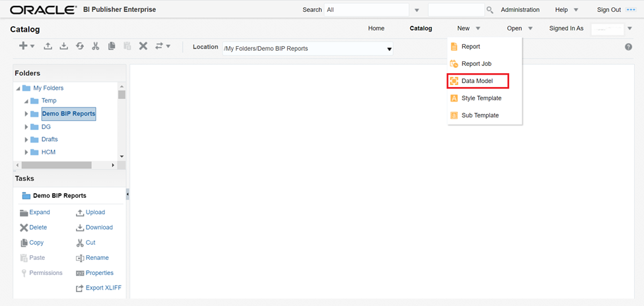
Task: Select the Temp folder in tree
Action: (49, 100)
